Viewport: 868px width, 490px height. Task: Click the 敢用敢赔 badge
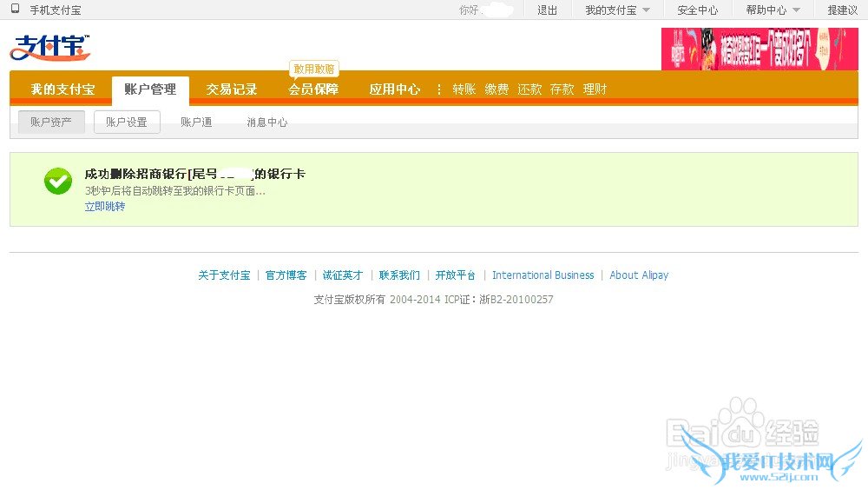(314, 69)
